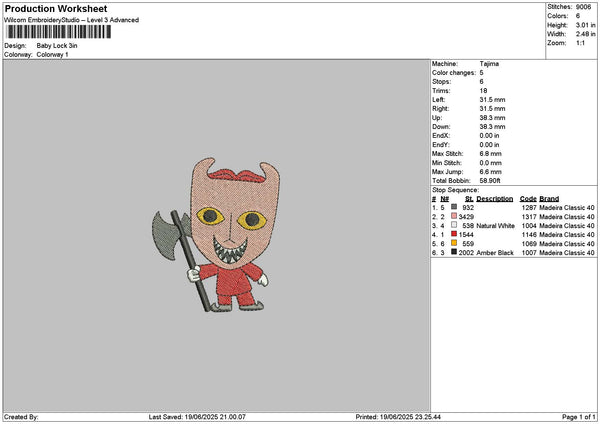600x424 pixels.
Task: Click the character's left yellow eye
Action: [x=210, y=216]
